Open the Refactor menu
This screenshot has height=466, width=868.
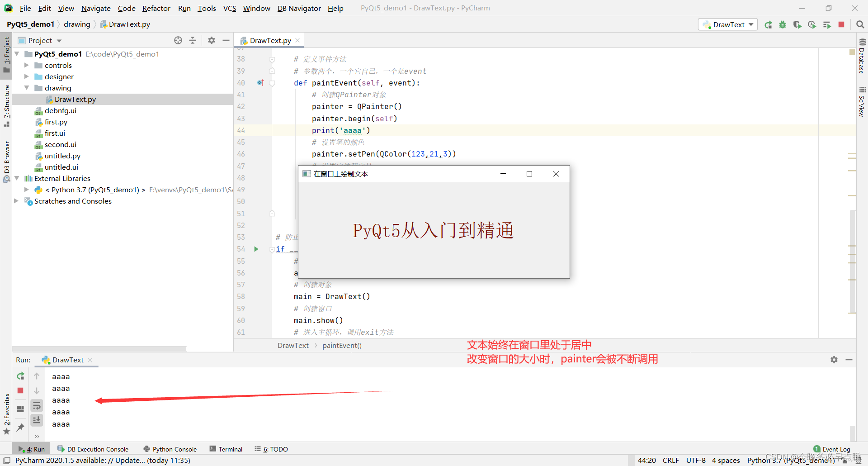[x=156, y=8]
